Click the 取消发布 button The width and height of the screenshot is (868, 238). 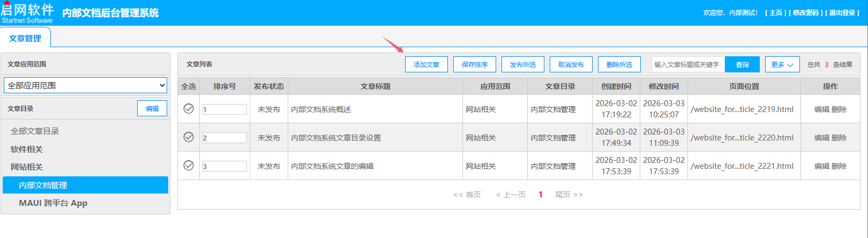point(571,64)
